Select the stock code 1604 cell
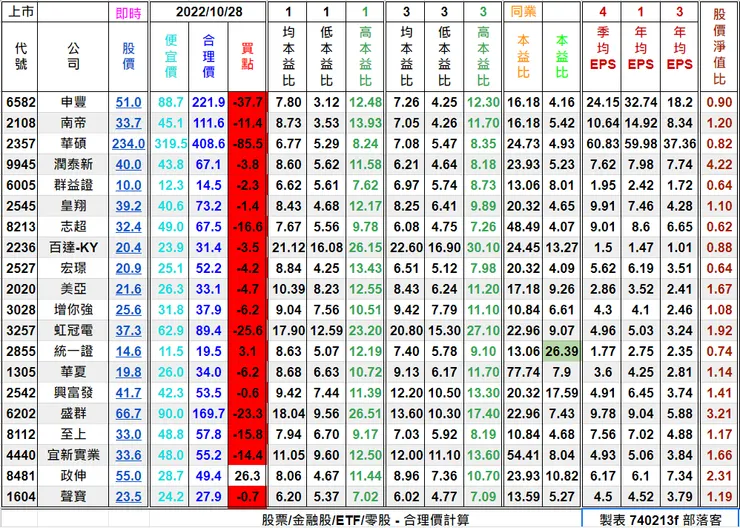This screenshot has height=528, width=740. pyautogui.click(x=20, y=497)
